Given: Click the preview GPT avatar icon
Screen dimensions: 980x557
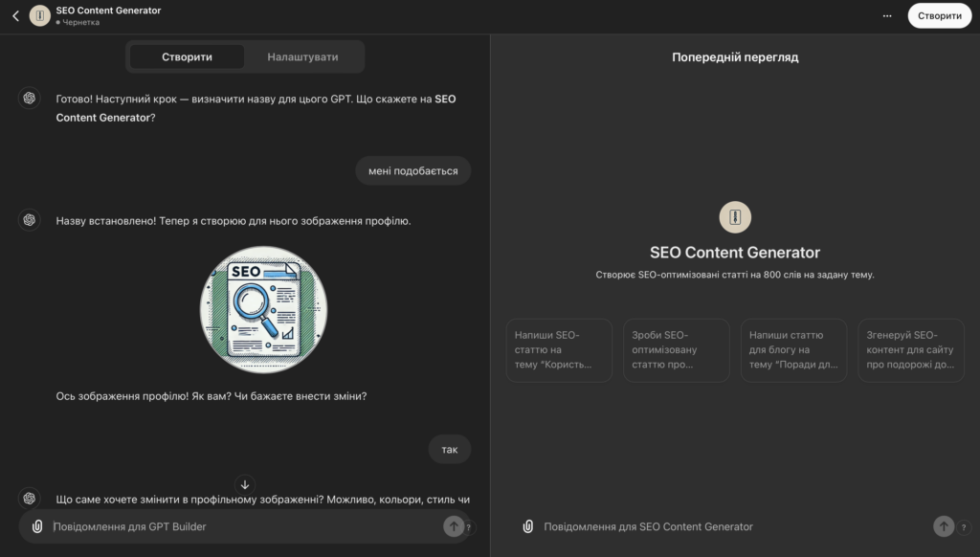Looking at the screenshot, I should [735, 217].
